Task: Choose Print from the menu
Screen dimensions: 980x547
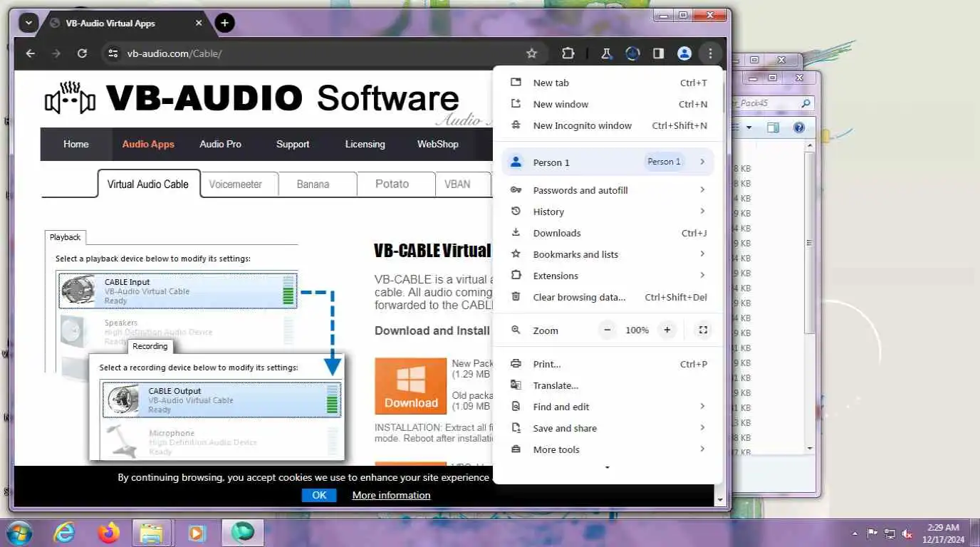Action: [x=608, y=364]
